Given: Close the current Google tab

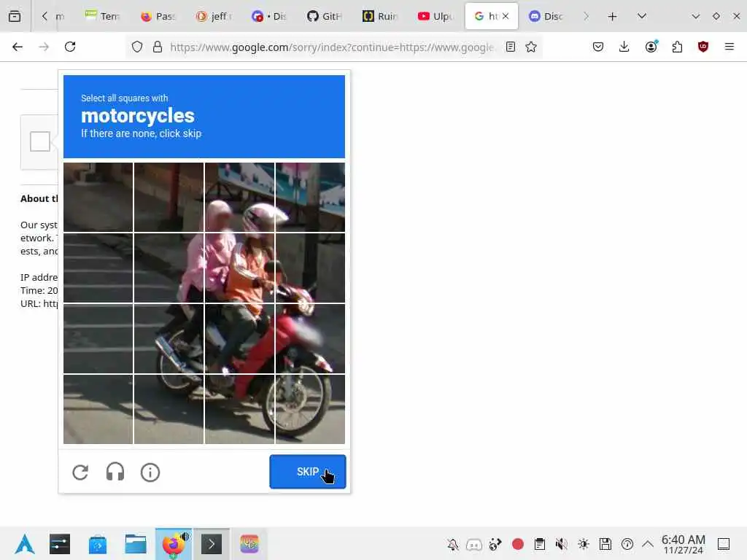Looking at the screenshot, I should click(506, 16).
